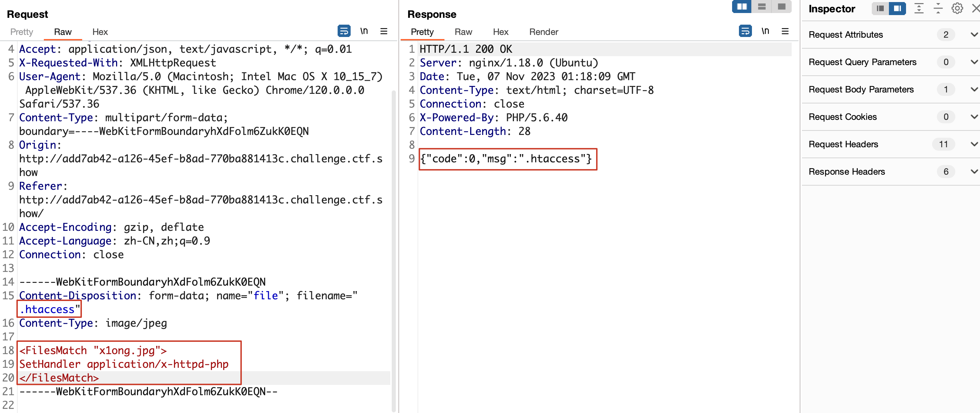The width and height of the screenshot is (980, 413).
Task: Switch Response view to Render tab
Action: coord(544,32)
